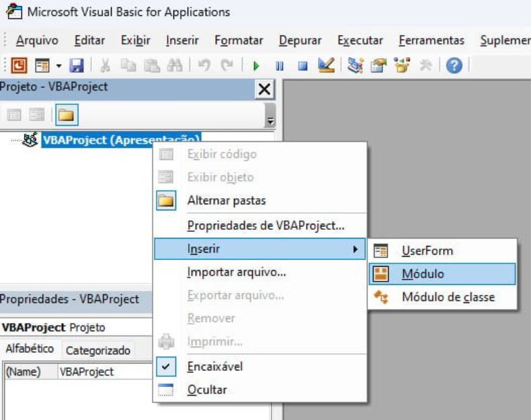Click the View Code icon in Project panel
Image resolution: width=531 pixels, height=420 pixels.
[14, 115]
